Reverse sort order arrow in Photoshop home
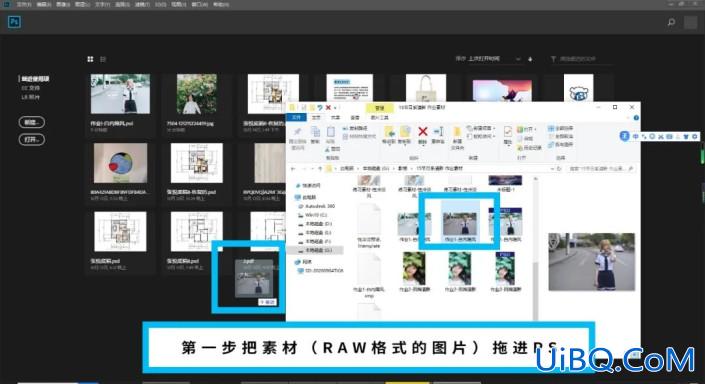Screen dimensions: 705x384 [x=530, y=59]
